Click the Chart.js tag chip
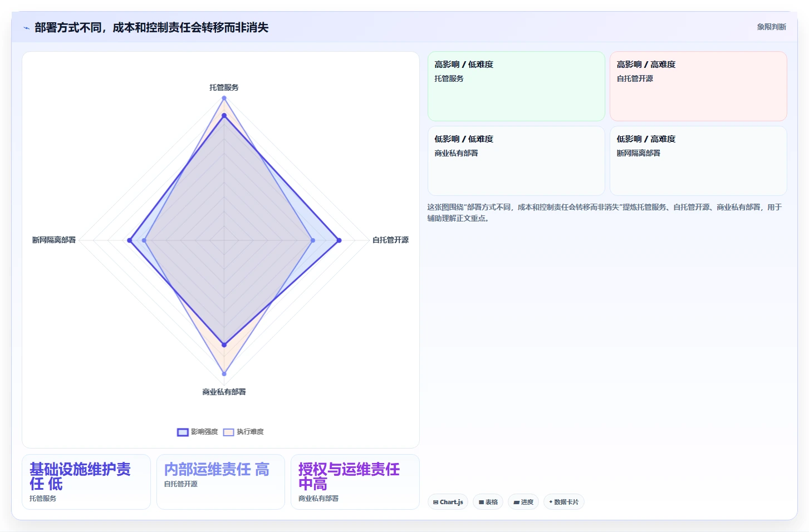The height and width of the screenshot is (532, 809). coord(448,502)
